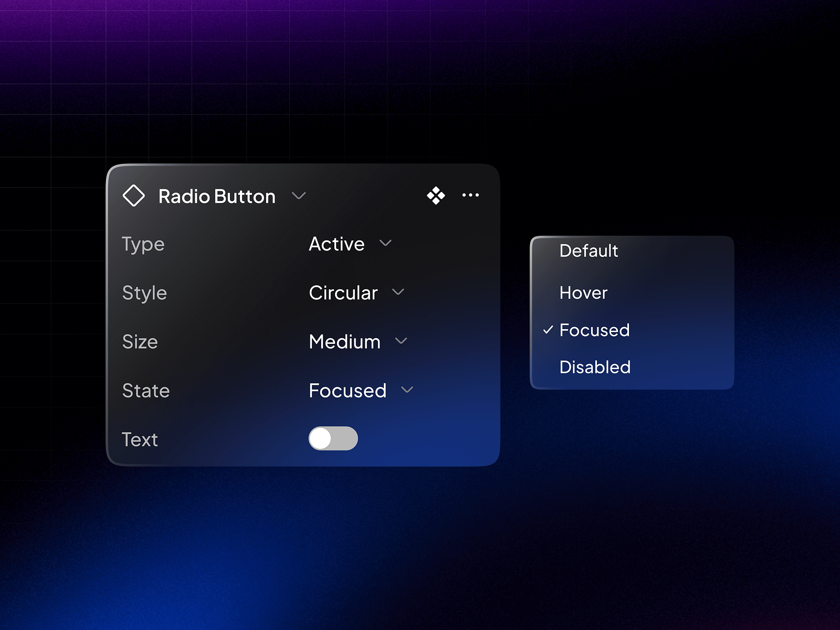
Task: Click the three-dot overflow menu icon
Action: (470, 195)
